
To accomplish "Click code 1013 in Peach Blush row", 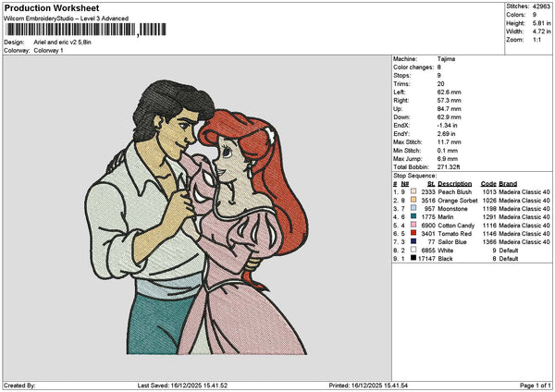I will tap(489, 192).
